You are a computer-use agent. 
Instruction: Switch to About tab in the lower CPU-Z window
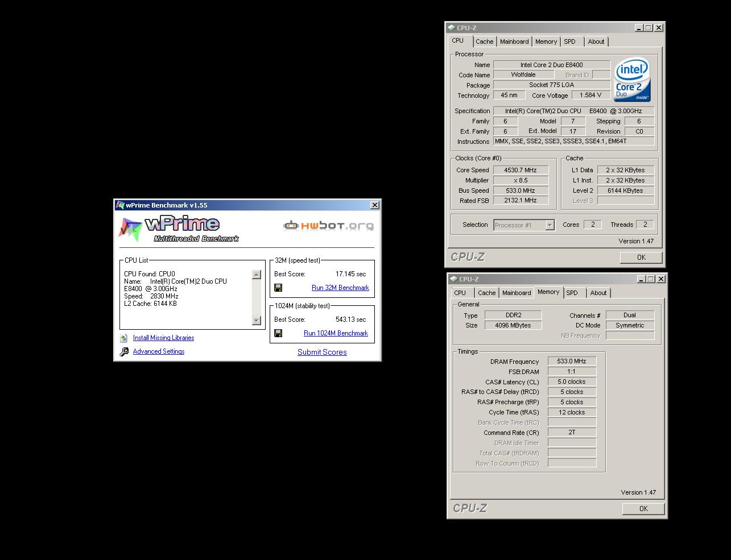[598, 293]
